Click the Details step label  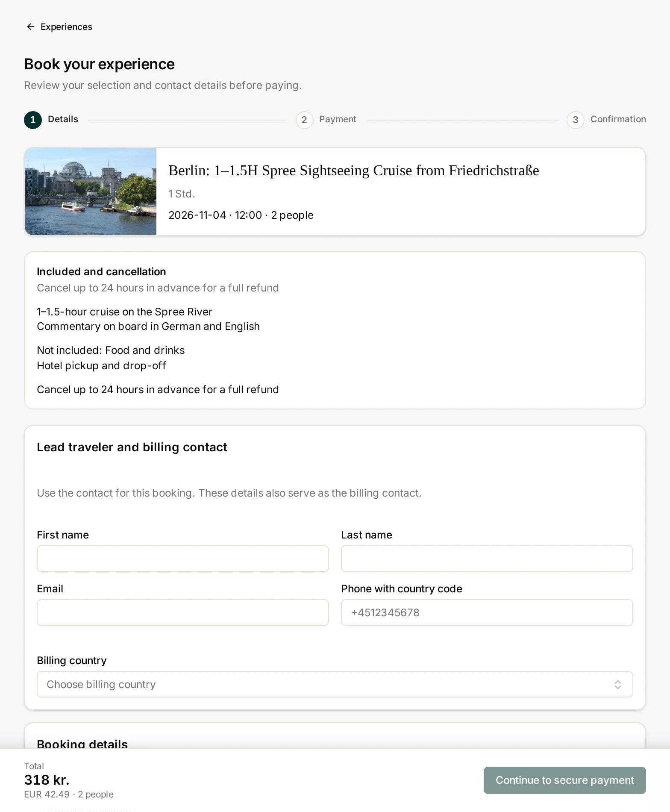(63, 119)
